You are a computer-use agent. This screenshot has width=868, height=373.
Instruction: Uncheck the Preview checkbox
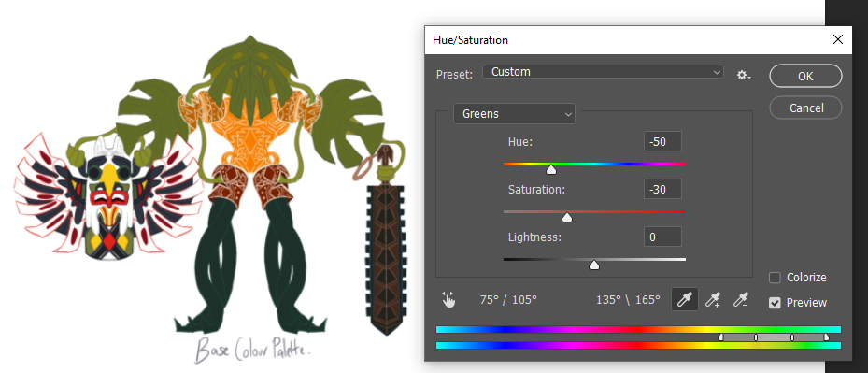pos(775,303)
